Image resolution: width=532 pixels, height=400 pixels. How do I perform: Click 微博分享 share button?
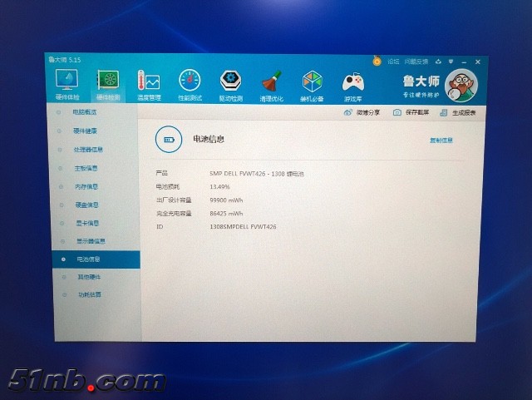point(362,112)
